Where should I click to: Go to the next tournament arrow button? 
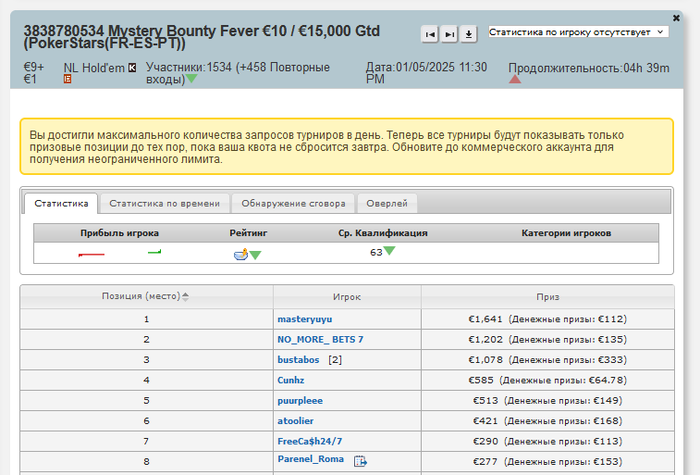click(x=450, y=34)
